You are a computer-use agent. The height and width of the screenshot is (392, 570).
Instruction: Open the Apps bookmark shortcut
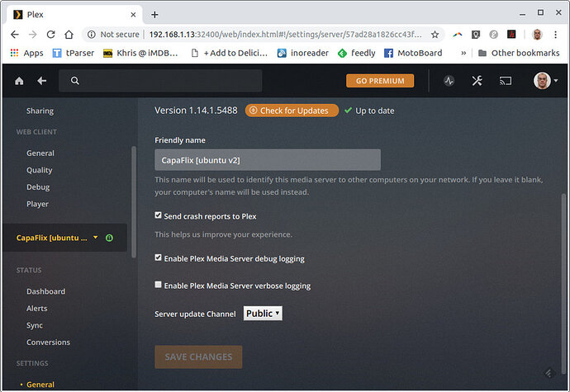(27, 53)
